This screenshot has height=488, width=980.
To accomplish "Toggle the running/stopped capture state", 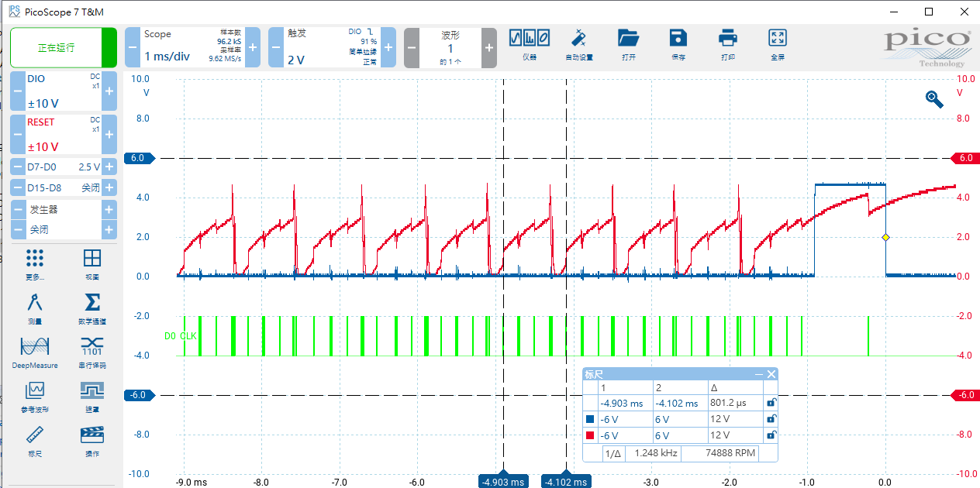I will click(54, 47).
